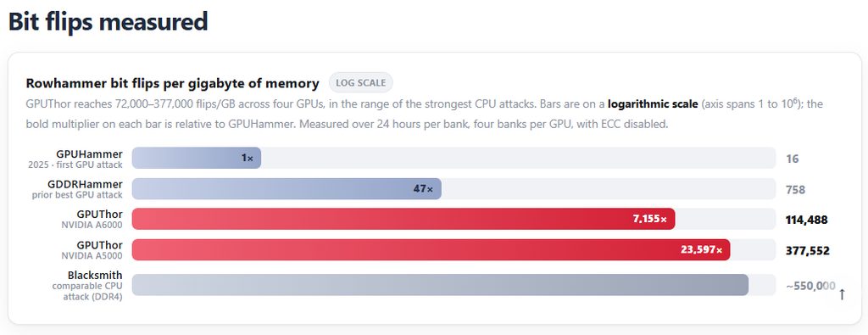Click the 16 value label
Viewport: 868px width, 335px height.
click(793, 159)
